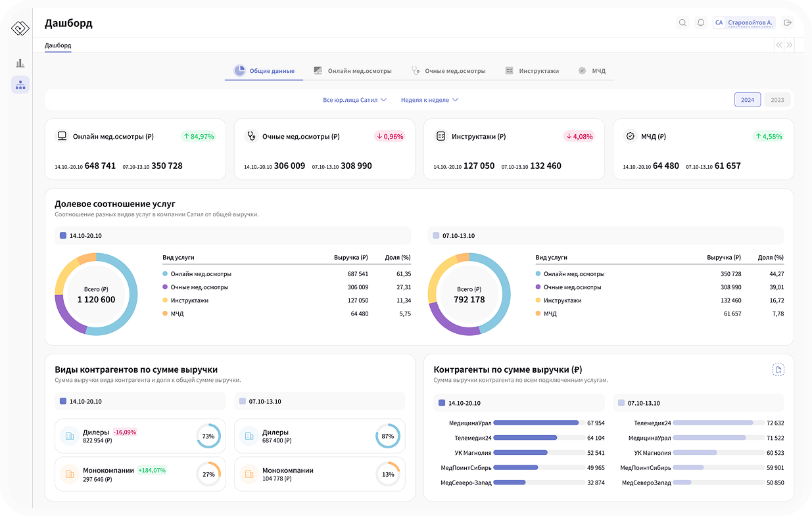The width and height of the screenshot is (812, 516).
Task: Open bar chart section in left sidebar
Action: [x=20, y=63]
